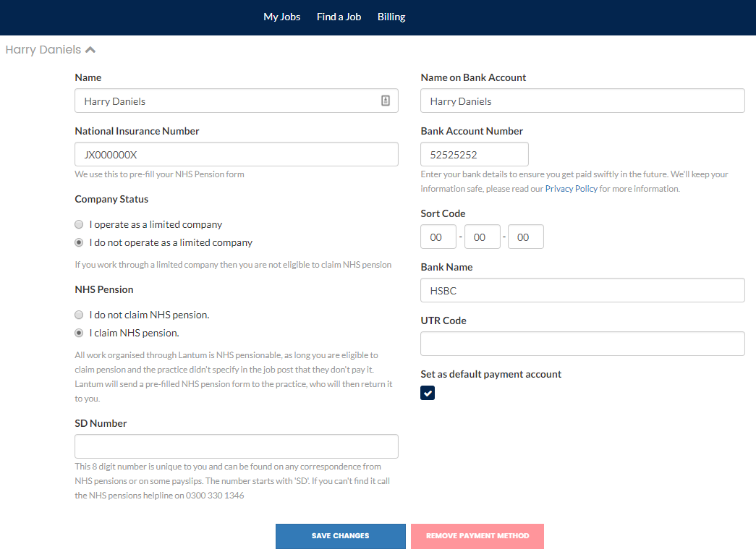Image resolution: width=756 pixels, height=552 pixels.
Task: Go to Find a Job page
Action: [339, 17]
